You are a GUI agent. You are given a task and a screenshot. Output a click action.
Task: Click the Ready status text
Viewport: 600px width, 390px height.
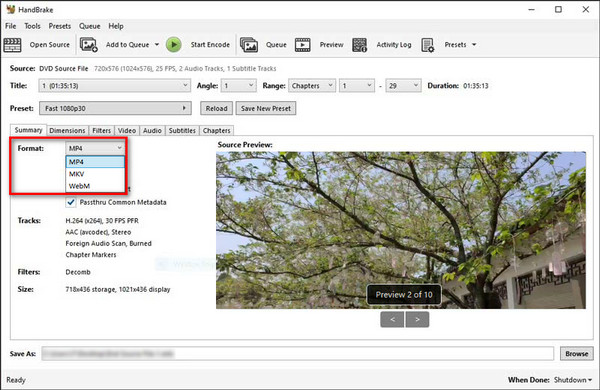tap(16, 380)
